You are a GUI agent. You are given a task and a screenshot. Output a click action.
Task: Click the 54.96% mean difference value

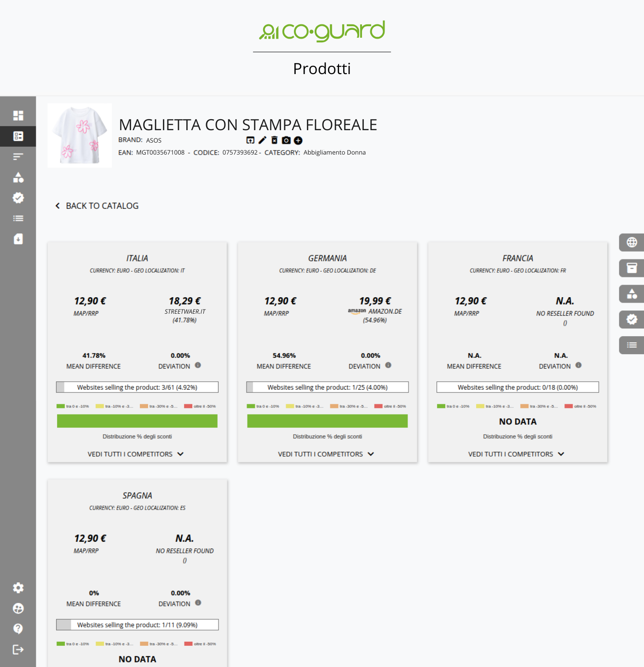[284, 356]
